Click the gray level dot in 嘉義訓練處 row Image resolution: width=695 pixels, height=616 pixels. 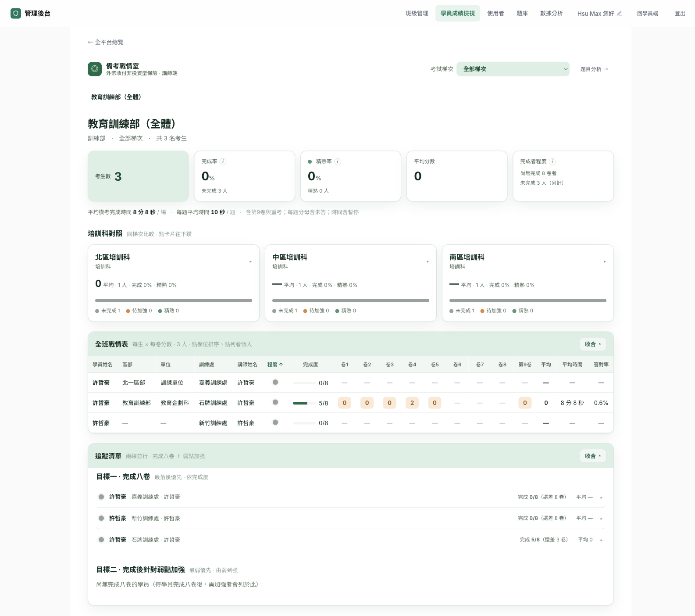tap(275, 382)
